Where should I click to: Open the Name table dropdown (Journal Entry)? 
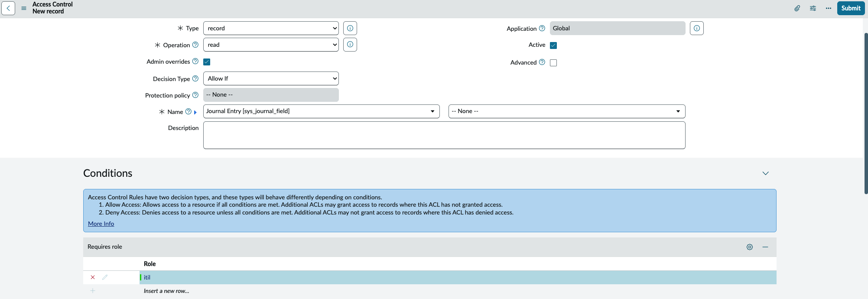click(x=322, y=111)
